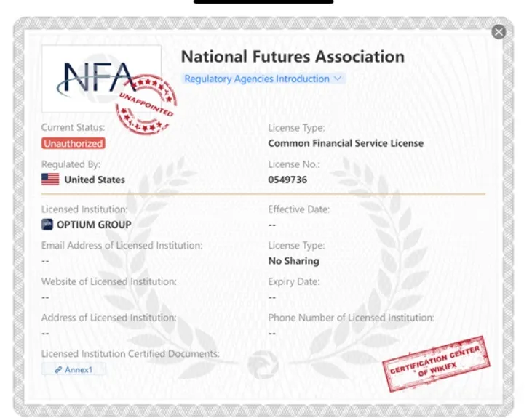Click the Unauthorized status badge
This screenshot has width=532, height=418.
74,143
